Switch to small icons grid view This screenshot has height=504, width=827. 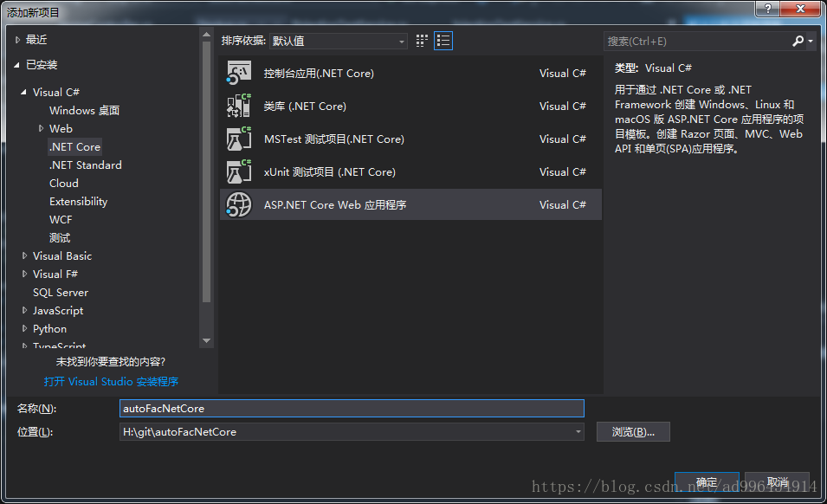422,41
